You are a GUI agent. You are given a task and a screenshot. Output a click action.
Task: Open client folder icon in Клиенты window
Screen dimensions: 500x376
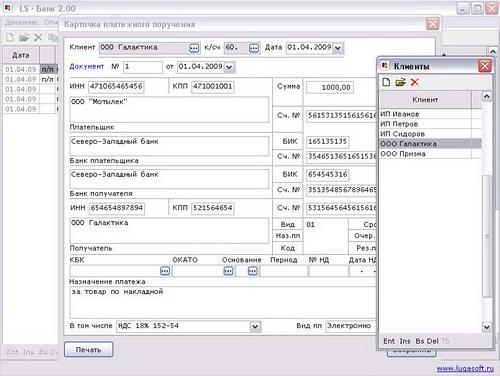[x=400, y=82]
